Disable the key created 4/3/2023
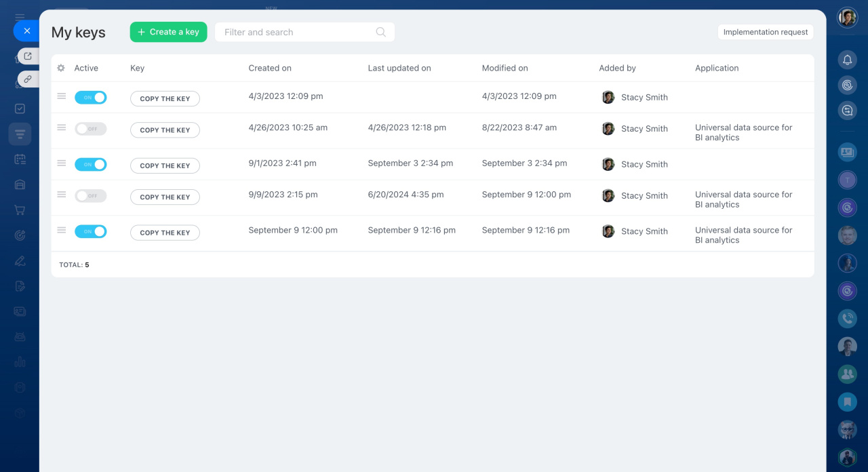 (90, 98)
